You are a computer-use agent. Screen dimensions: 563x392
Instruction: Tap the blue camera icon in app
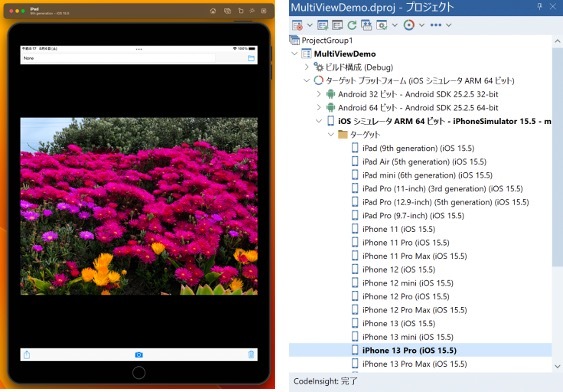point(139,355)
